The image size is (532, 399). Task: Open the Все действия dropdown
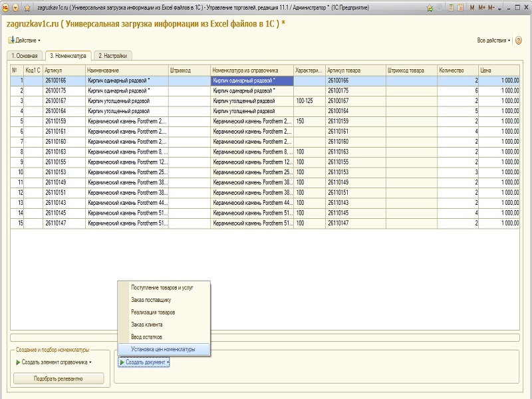493,41
